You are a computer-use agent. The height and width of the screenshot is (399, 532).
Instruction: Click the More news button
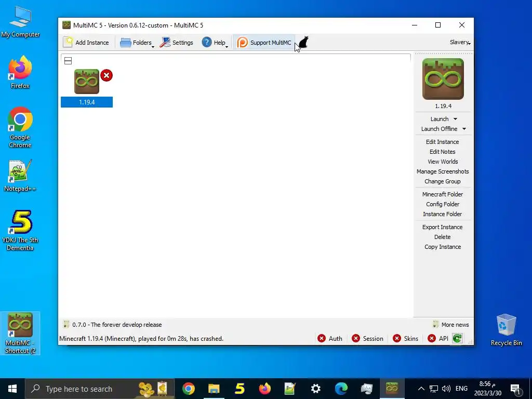coord(450,325)
